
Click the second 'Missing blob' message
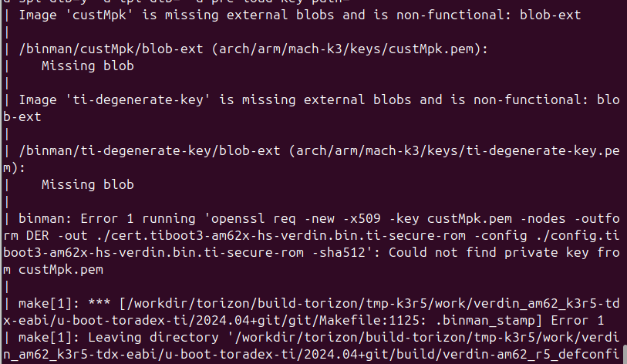[x=88, y=185]
